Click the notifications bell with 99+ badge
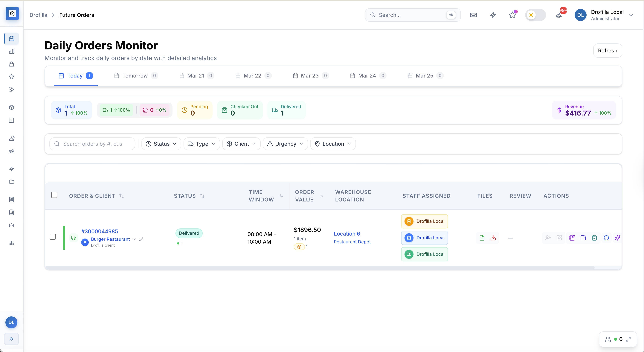644x352 pixels. point(559,15)
